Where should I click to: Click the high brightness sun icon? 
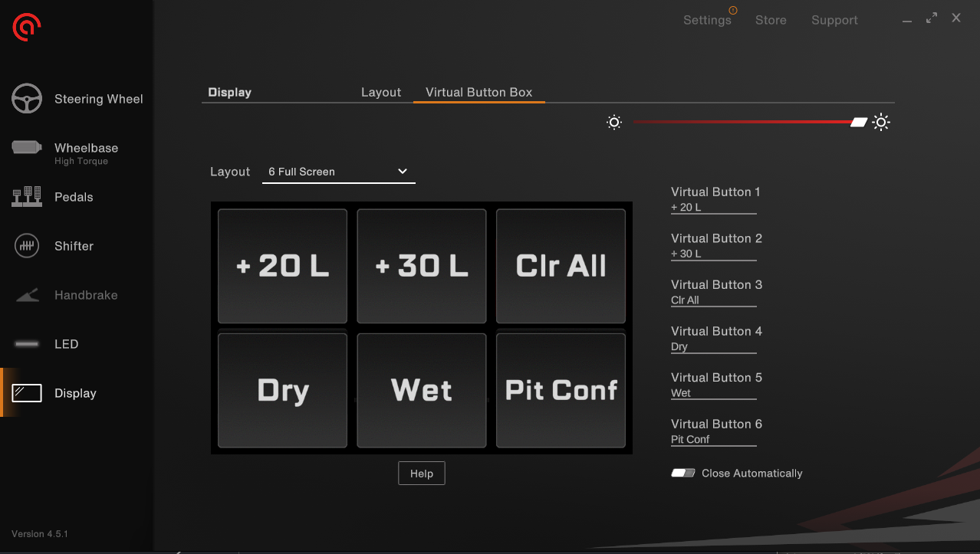881,122
